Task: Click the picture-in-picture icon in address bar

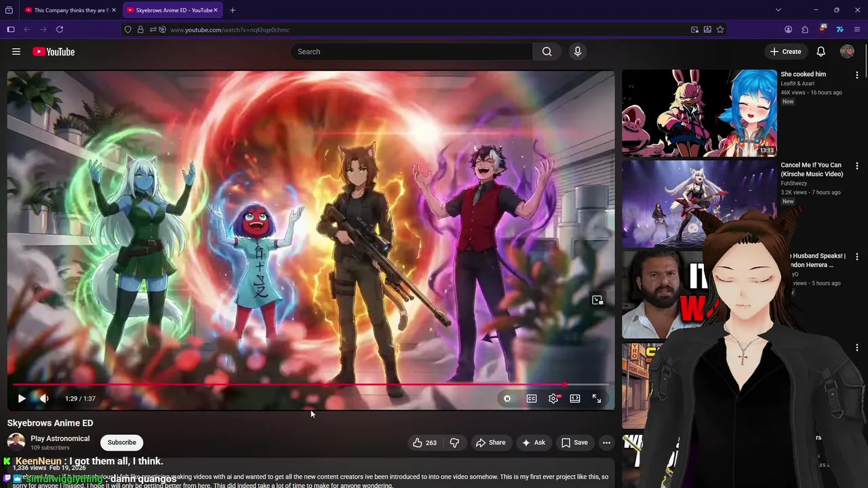Action: 694,30
